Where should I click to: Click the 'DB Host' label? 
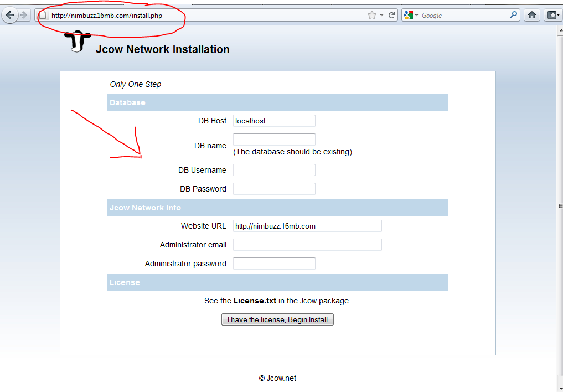(x=212, y=121)
